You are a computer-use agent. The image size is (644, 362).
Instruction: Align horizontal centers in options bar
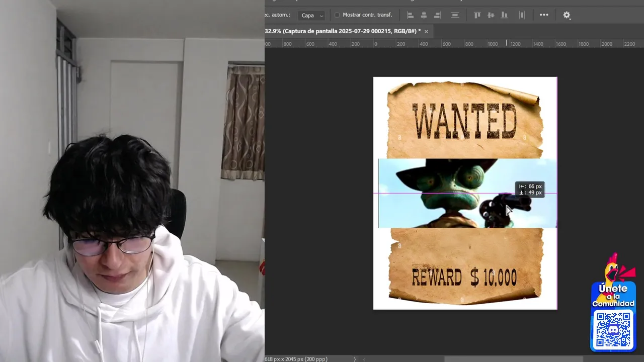(424, 15)
